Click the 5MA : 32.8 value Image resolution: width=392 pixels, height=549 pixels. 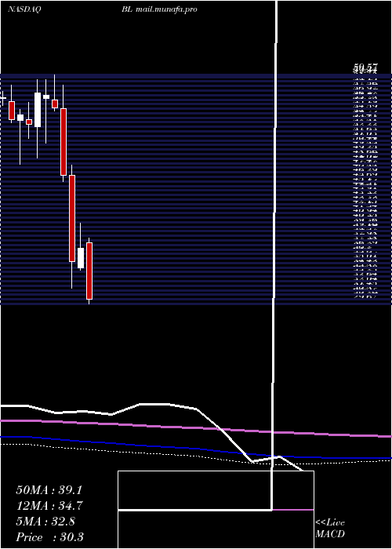click(x=45, y=522)
